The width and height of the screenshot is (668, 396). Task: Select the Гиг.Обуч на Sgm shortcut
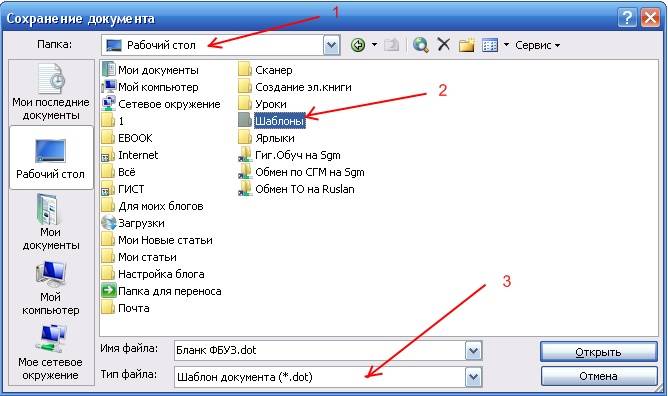click(289, 155)
